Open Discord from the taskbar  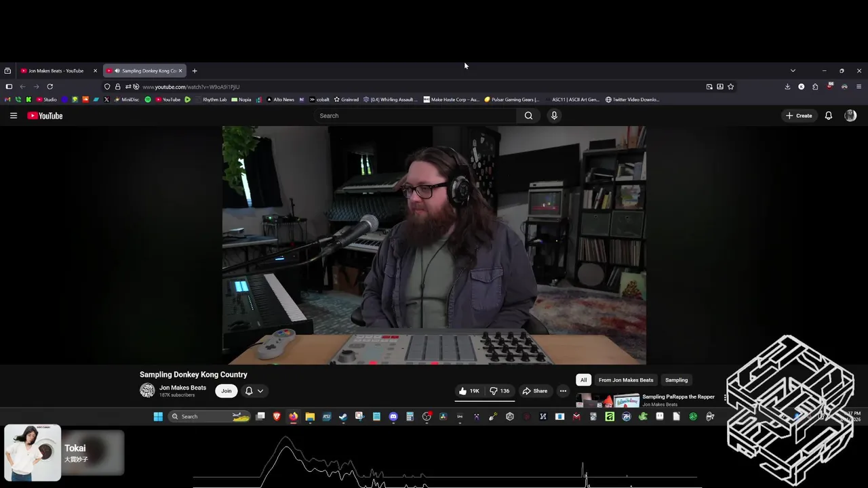[x=393, y=417]
